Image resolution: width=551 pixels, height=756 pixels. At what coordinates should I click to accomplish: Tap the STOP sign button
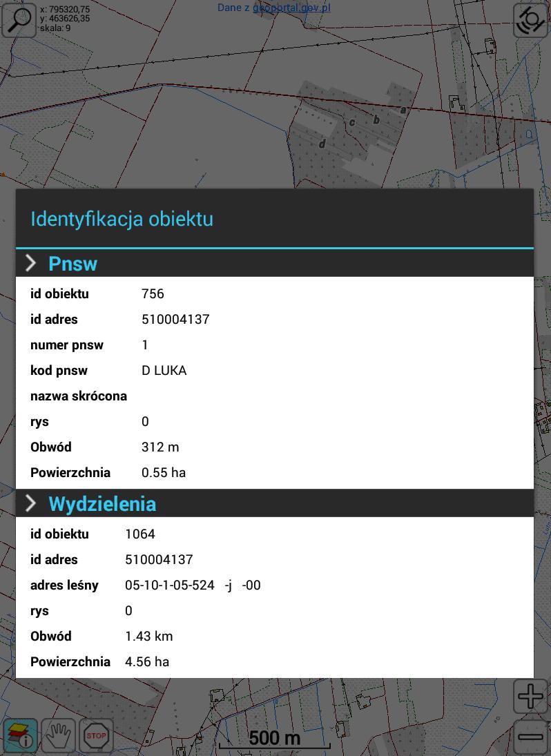coord(96,736)
